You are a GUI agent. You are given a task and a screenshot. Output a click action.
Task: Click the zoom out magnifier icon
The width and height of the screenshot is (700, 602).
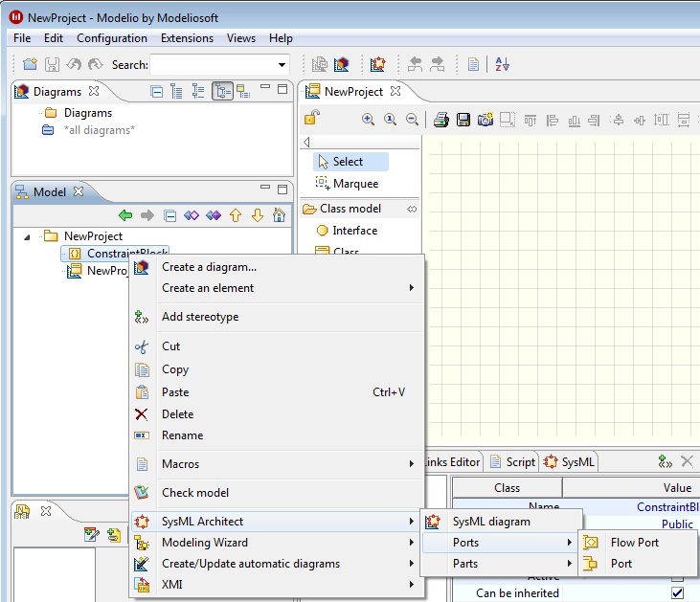coord(412,119)
